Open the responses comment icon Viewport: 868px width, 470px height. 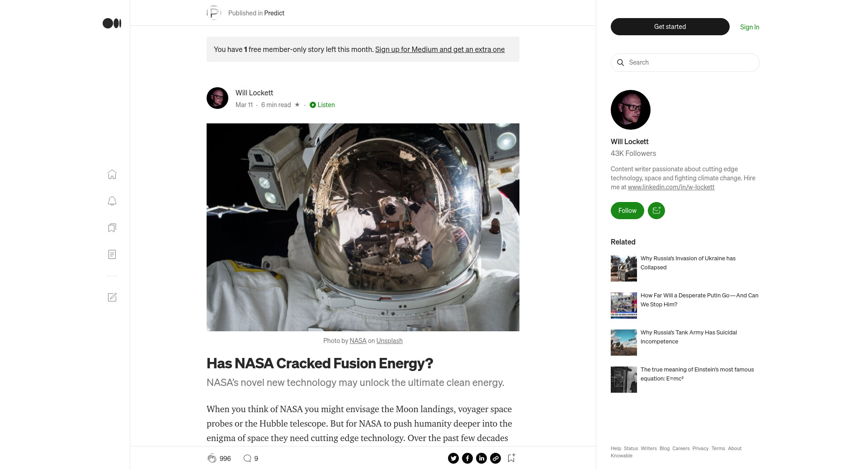pyautogui.click(x=247, y=458)
